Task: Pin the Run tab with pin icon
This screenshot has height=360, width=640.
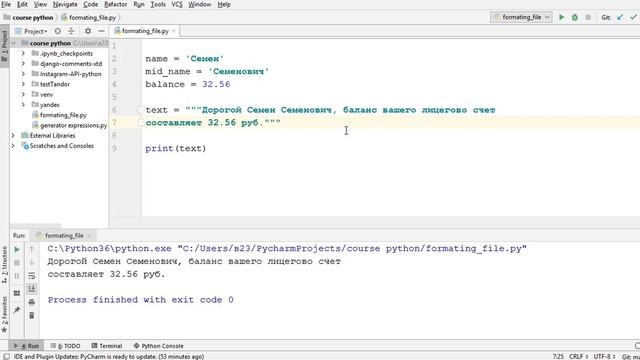Action: point(17,310)
